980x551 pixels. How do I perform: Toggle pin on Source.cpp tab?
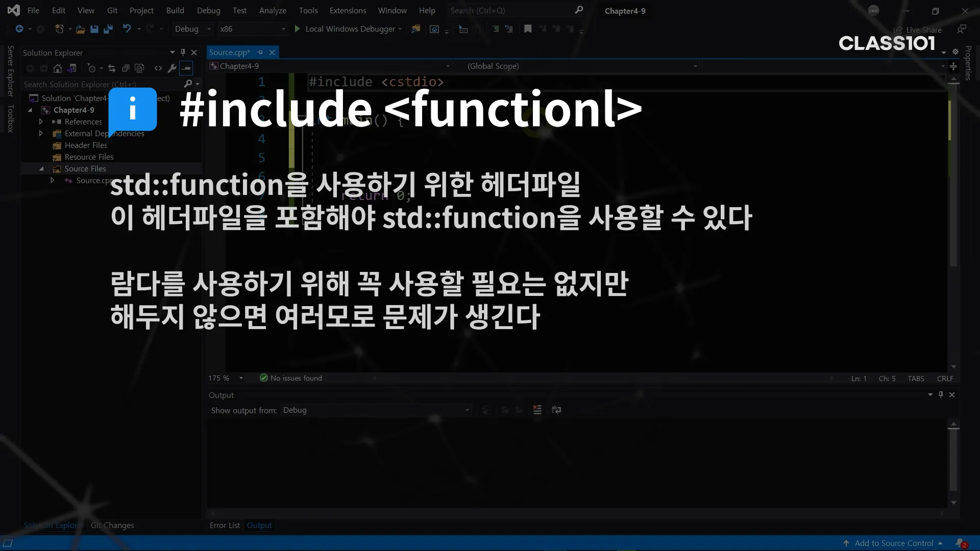pyautogui.click(x=260, y=53)
